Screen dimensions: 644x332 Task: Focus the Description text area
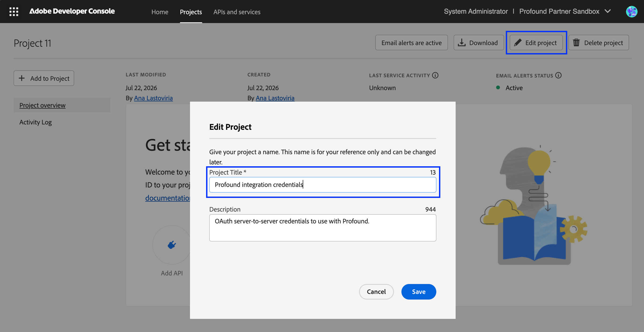pos(323,228)
